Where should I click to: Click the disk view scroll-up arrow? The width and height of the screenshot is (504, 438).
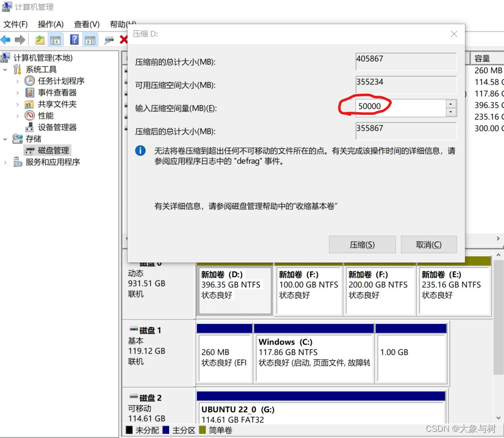[x=498, y=255]
